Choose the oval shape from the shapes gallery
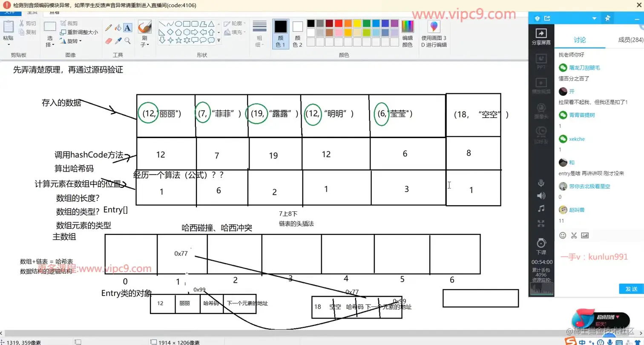The height and width of the screenshot is (345, 644). pos(178,24)
